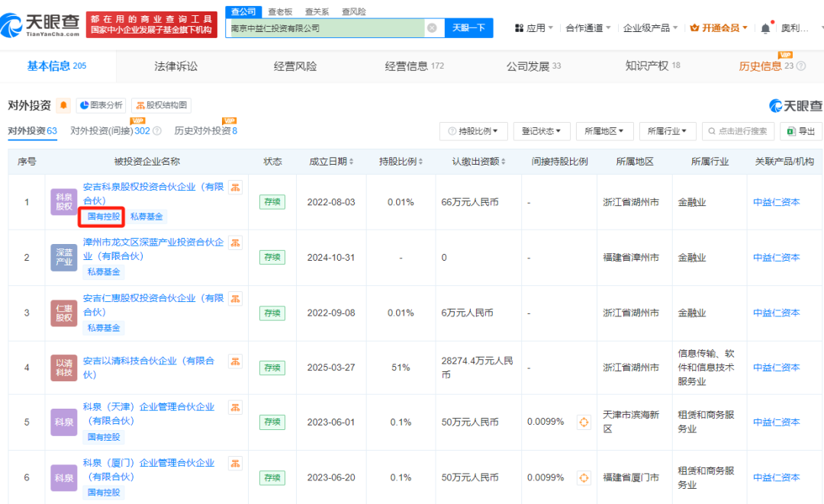Open 安吉以清科技合伙企业 company link
The width and height of the screenshot is (824, 504).
(149, 368)
